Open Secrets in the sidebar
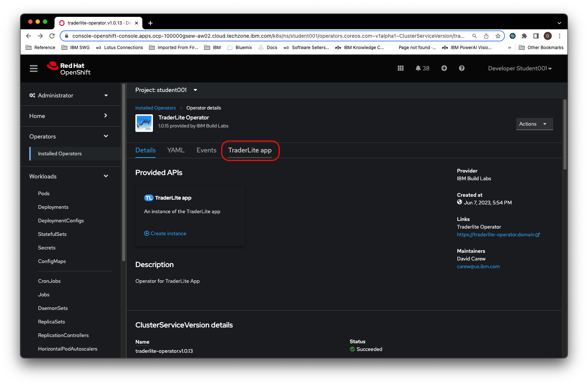This screenshot has width=588, height=385. (x=47, y=248)
